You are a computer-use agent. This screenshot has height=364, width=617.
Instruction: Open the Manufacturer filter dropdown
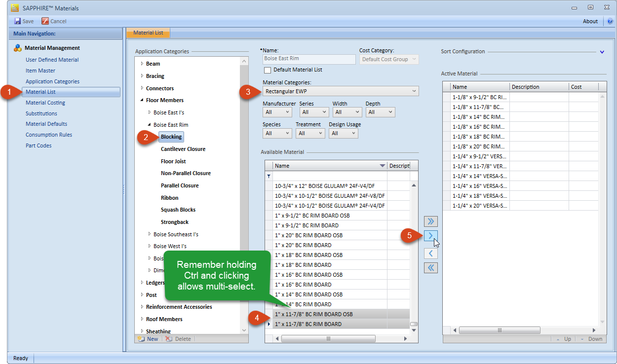click(x=277, y=112)
